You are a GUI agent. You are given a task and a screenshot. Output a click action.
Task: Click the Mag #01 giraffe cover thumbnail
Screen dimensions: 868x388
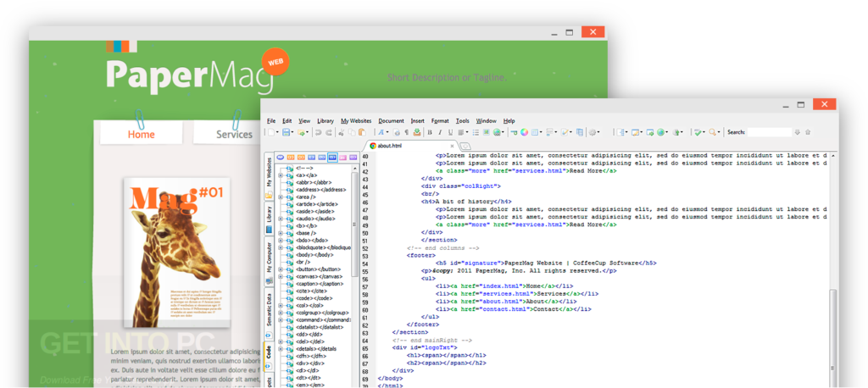tap(176, 252)
